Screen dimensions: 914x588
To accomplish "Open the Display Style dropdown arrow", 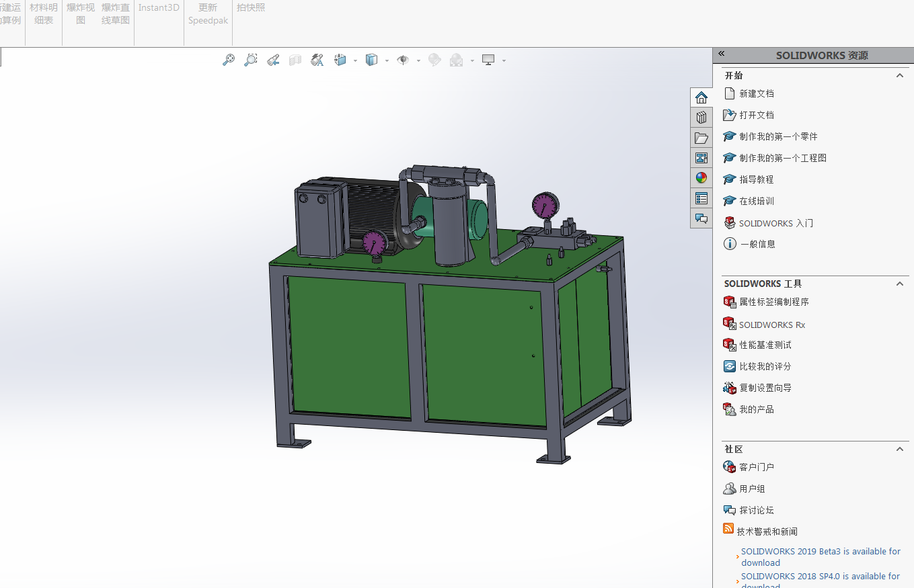I will 387,61.
